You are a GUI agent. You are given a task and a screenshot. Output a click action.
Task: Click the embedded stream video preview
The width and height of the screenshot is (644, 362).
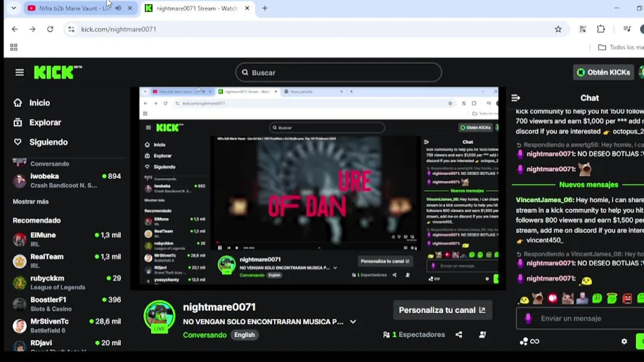tap(319, 188)
